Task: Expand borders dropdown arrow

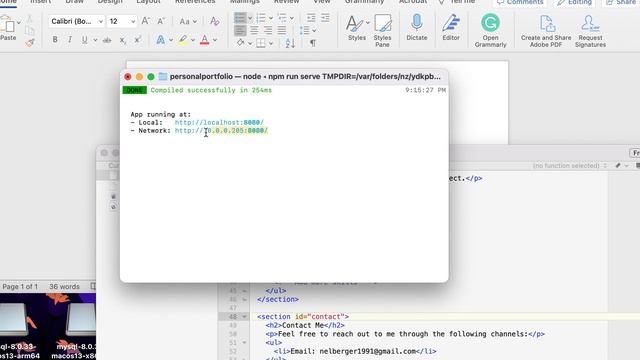Action: (x=271, y=43)
